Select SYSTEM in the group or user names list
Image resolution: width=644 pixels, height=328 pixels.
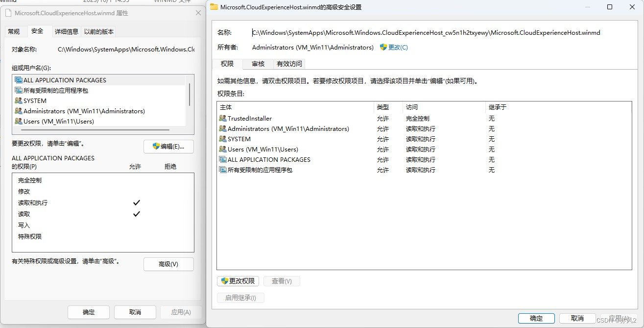pyautogui.click(x=99, y=101)
